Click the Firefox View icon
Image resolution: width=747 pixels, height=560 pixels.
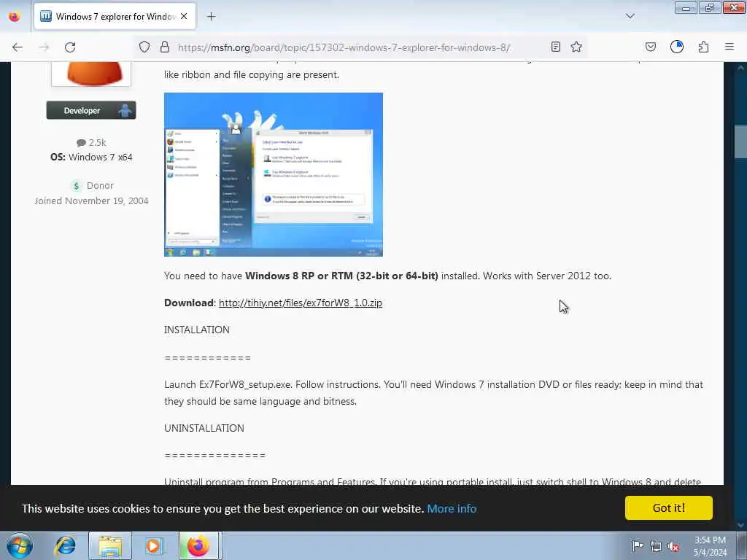tap(15, 17)
